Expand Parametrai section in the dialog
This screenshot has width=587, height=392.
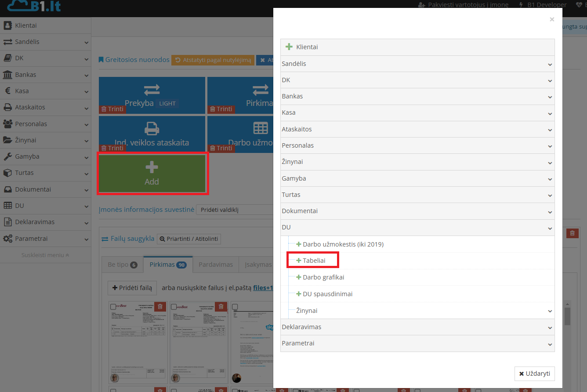click(x=417, y=343)
